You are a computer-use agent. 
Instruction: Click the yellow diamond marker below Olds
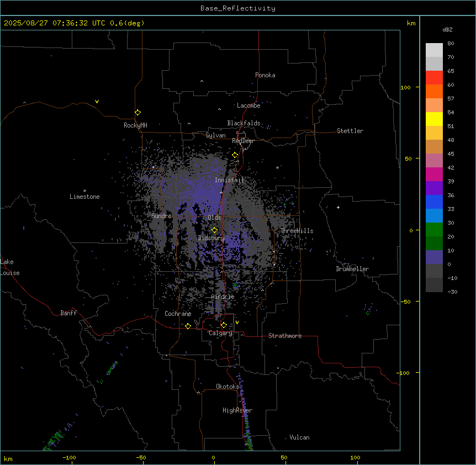point(214,230)
